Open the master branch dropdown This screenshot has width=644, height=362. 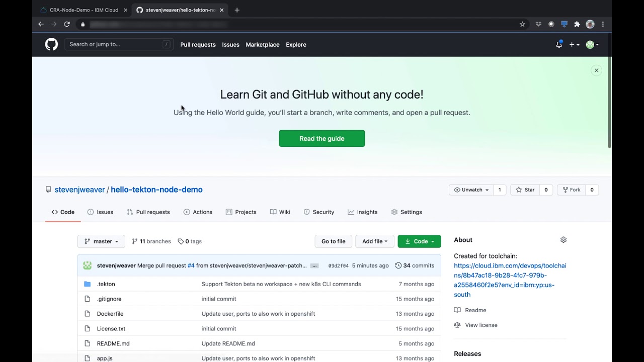(101, 241)
